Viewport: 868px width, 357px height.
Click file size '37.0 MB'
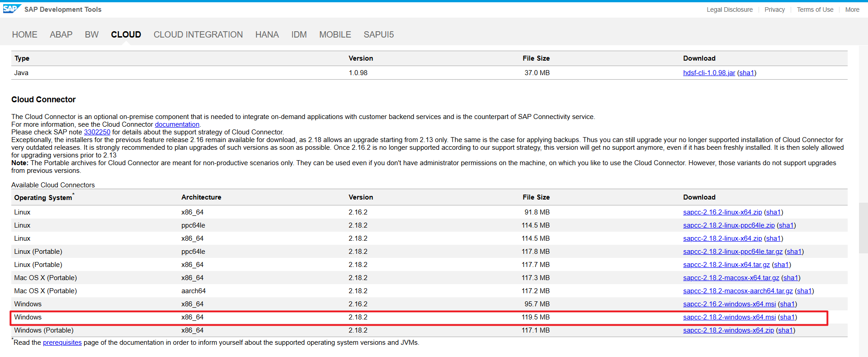click(x=537, y=73)
